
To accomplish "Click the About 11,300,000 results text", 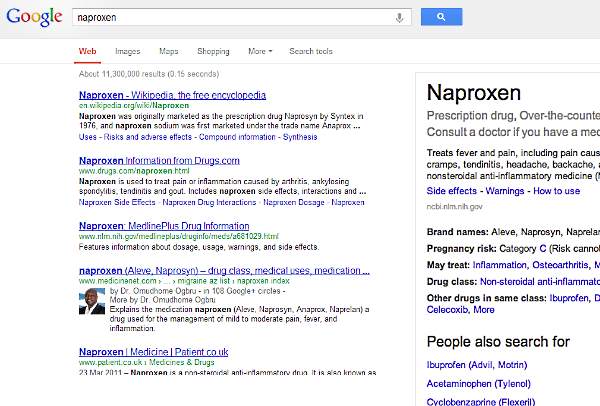I will coord(149,74).
